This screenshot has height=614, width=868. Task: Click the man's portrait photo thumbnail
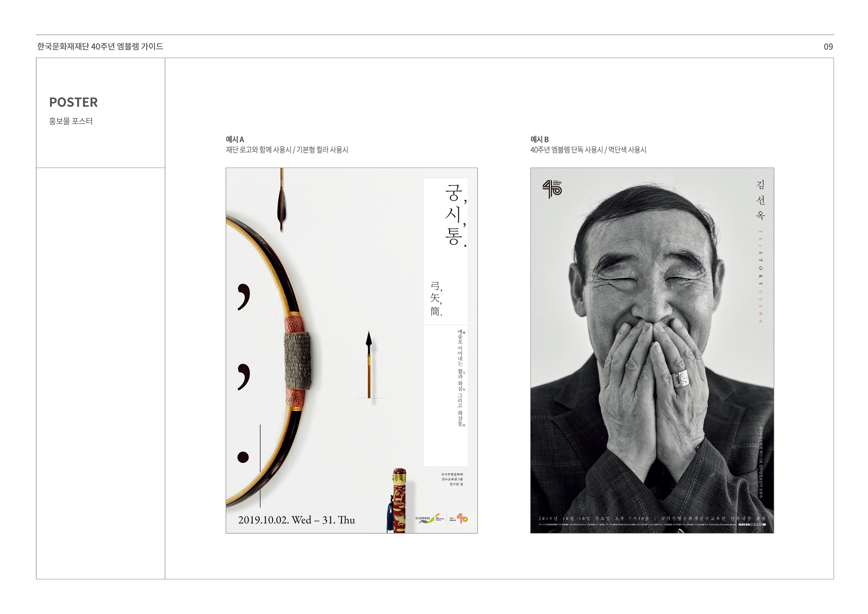(x=652, y=350)
